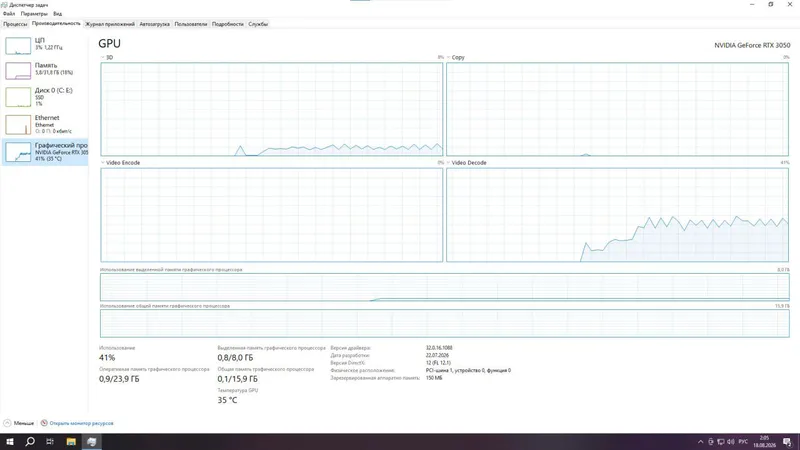This screenshot has height=450, width=800.
Task: Click the 41% usage value
Action: pos(107,358)
